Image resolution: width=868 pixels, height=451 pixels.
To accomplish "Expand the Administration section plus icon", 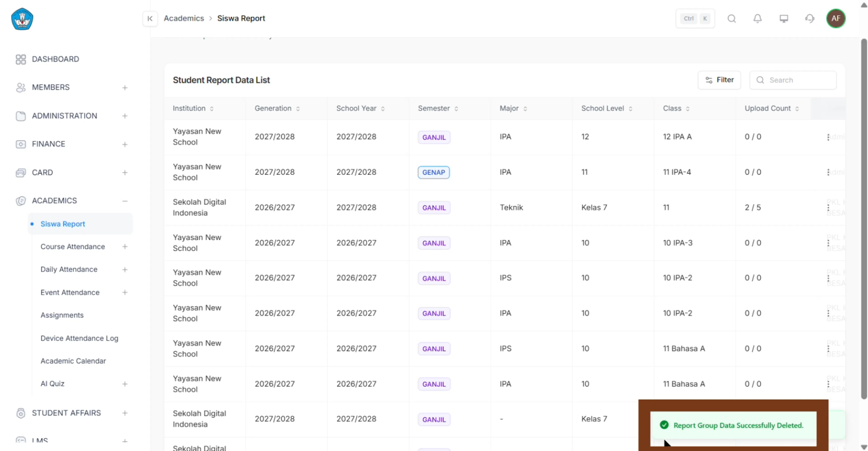I will [x=125, y=116].
